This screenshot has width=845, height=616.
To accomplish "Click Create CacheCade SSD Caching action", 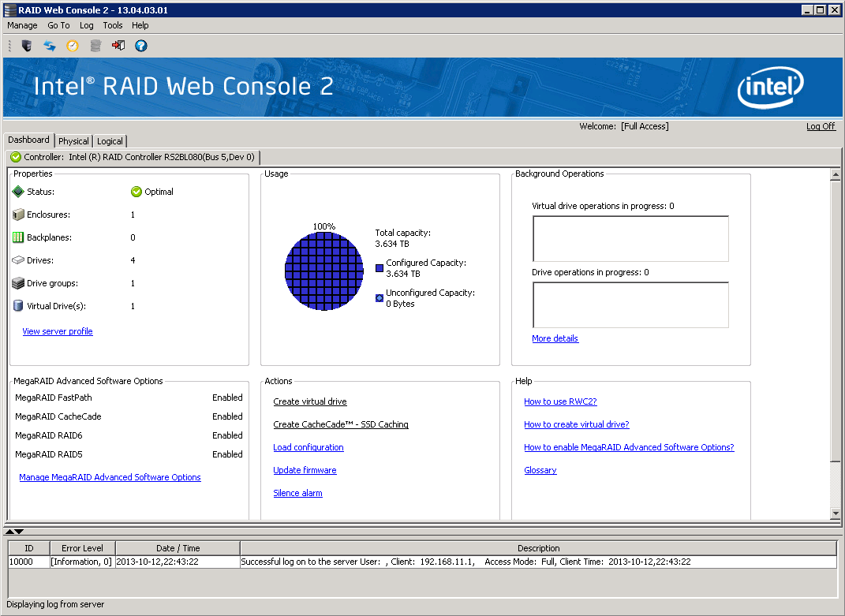I will click(x=341, y=424).
